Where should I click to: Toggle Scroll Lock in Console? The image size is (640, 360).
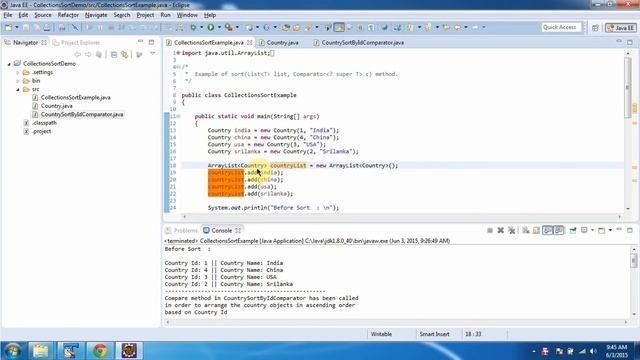536,231
